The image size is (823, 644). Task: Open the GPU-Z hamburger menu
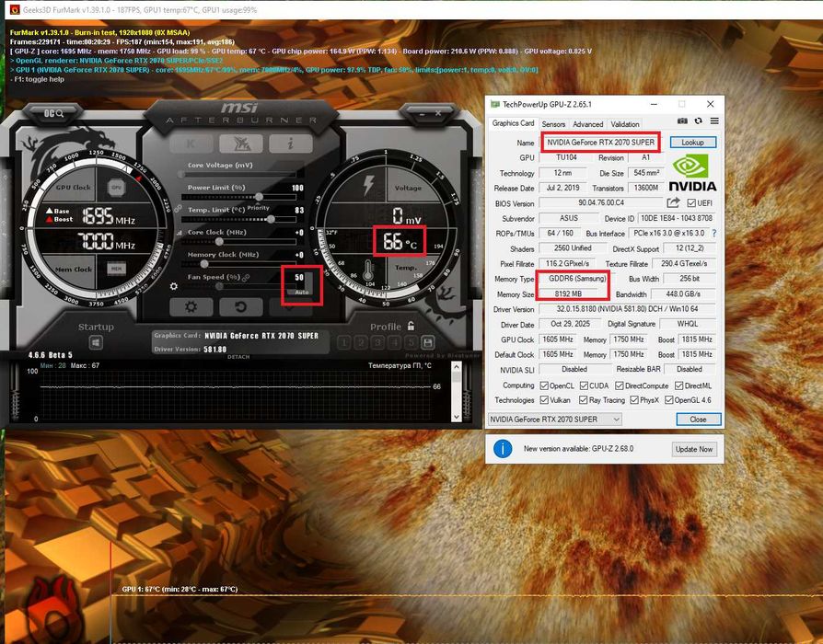point(714,121)
